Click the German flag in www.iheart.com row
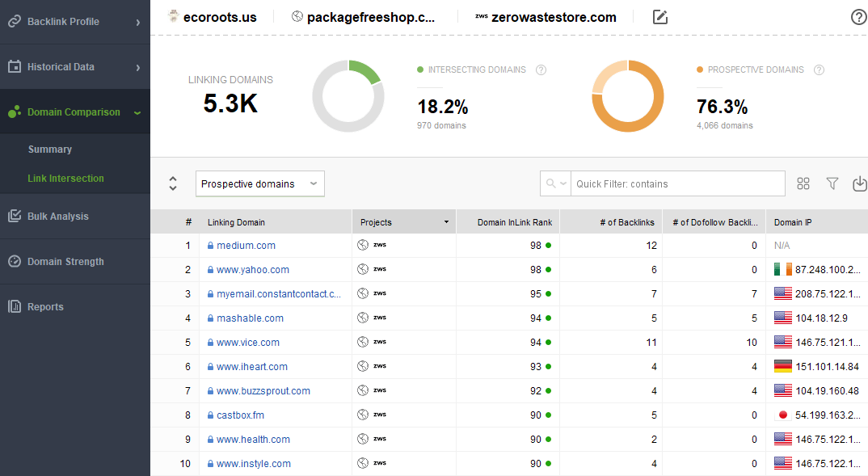The height and width of the screenshot is (476, 868). point(783,366)
